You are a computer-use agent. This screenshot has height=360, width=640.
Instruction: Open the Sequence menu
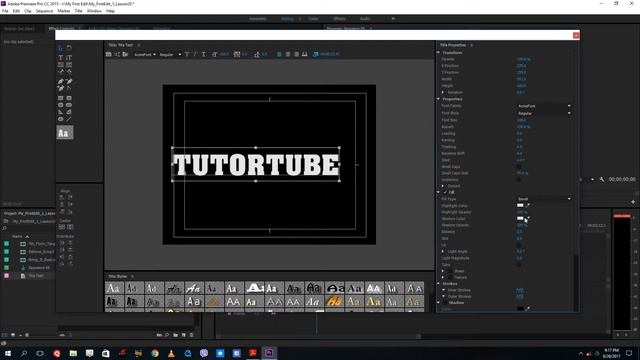[x=44, y=11]
